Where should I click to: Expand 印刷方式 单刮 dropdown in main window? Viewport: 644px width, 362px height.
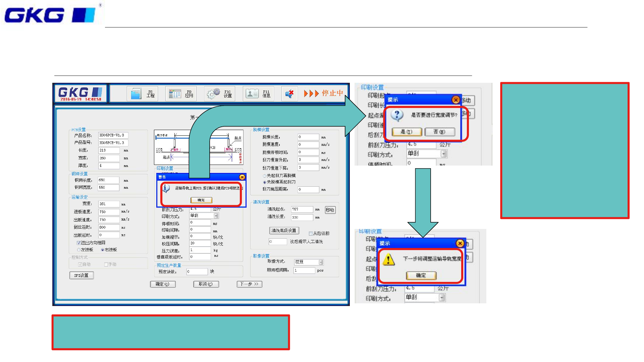pos(216,216)
